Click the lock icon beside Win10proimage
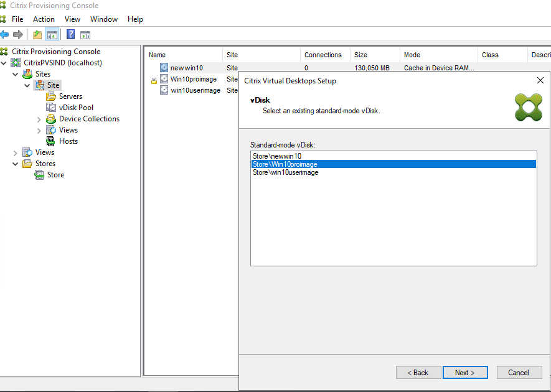The height and width of the screenshot is (392, 551). pos(154,81)
